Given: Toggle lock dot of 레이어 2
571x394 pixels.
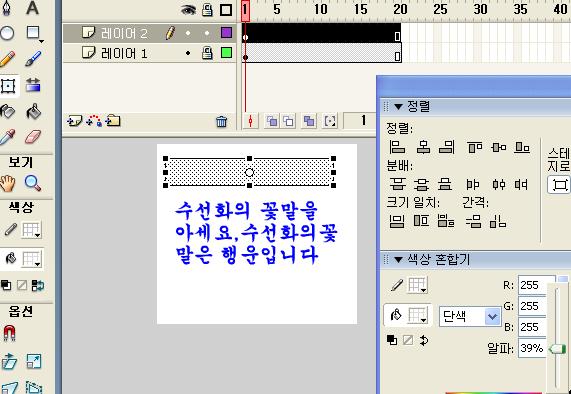Looking at the screenshot, I should pyautogui.click(x=207, y=33).
